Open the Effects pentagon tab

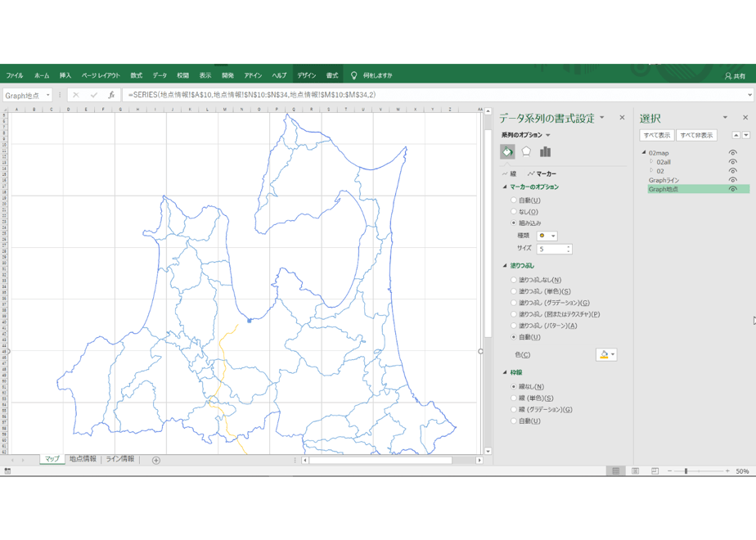click(x=526, y=152)
